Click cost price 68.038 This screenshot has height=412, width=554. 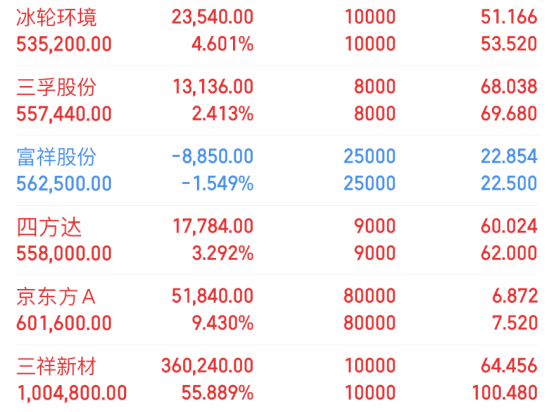coord(509,87)
